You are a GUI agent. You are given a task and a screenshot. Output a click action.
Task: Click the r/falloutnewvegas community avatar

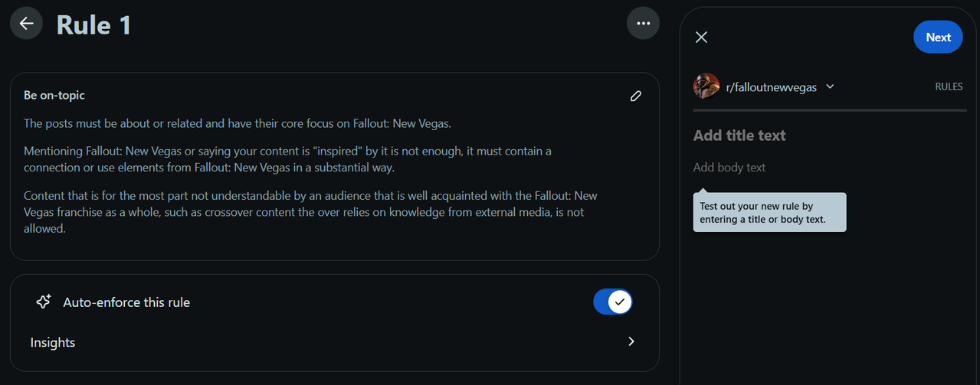tap(706, 86)
